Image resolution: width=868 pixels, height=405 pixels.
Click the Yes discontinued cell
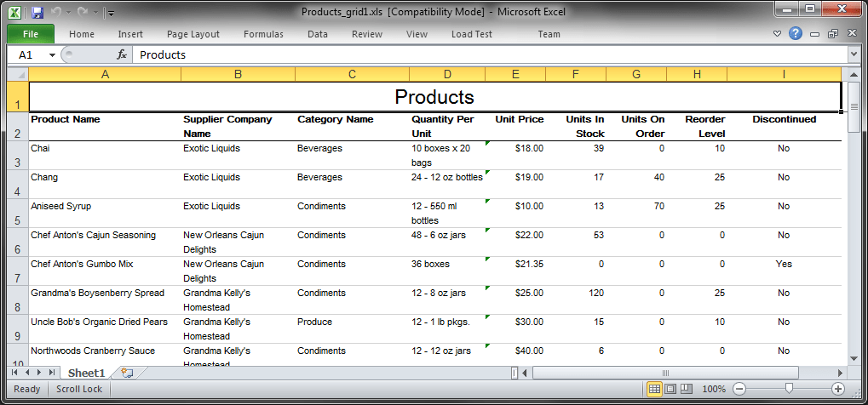pos(784,271)
